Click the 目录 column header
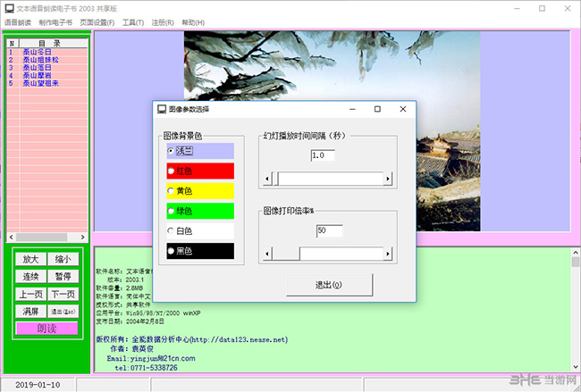This screenshot has height=392, width=581. [54, 44]
